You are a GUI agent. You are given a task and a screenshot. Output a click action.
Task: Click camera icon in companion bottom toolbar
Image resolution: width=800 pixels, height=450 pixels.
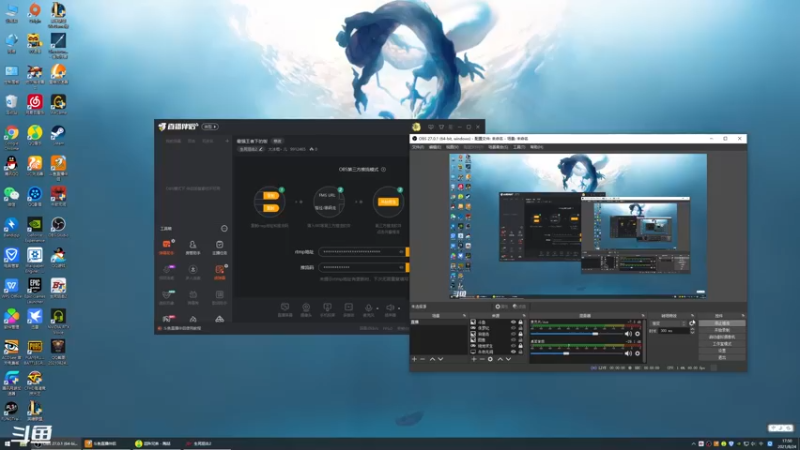[x=306, y=310]
